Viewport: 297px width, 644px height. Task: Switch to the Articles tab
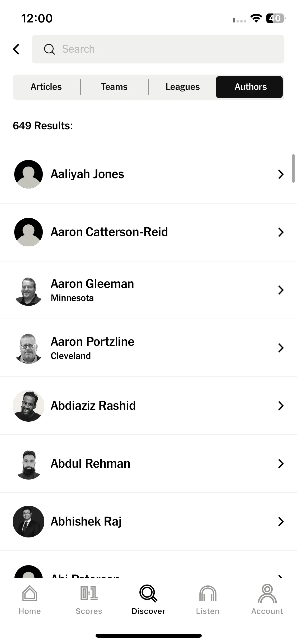click(46, 87)
